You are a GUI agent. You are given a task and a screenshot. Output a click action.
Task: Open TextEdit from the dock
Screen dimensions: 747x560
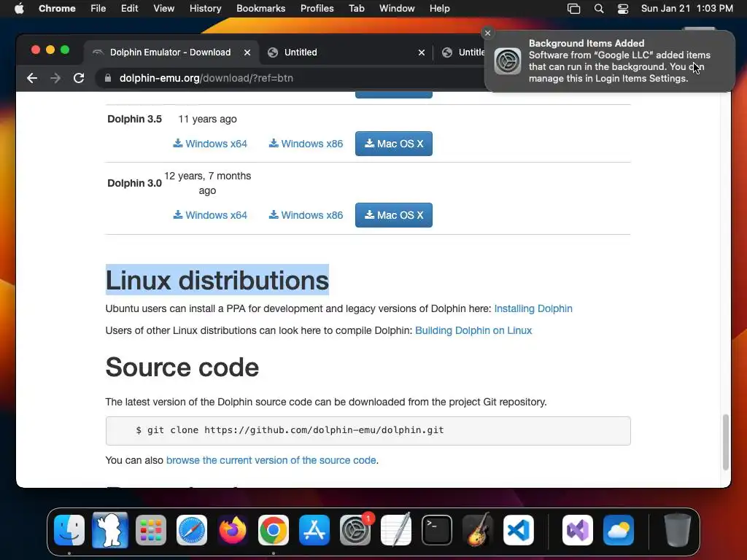[396, 530]
